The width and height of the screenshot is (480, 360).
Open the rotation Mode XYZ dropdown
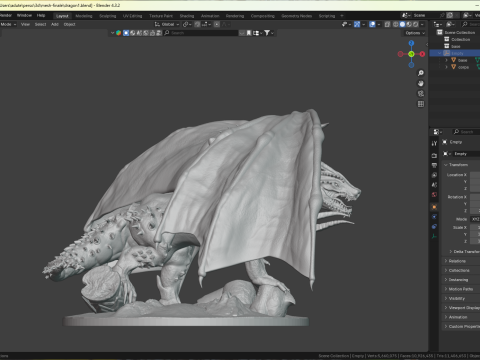coord(475,219)
